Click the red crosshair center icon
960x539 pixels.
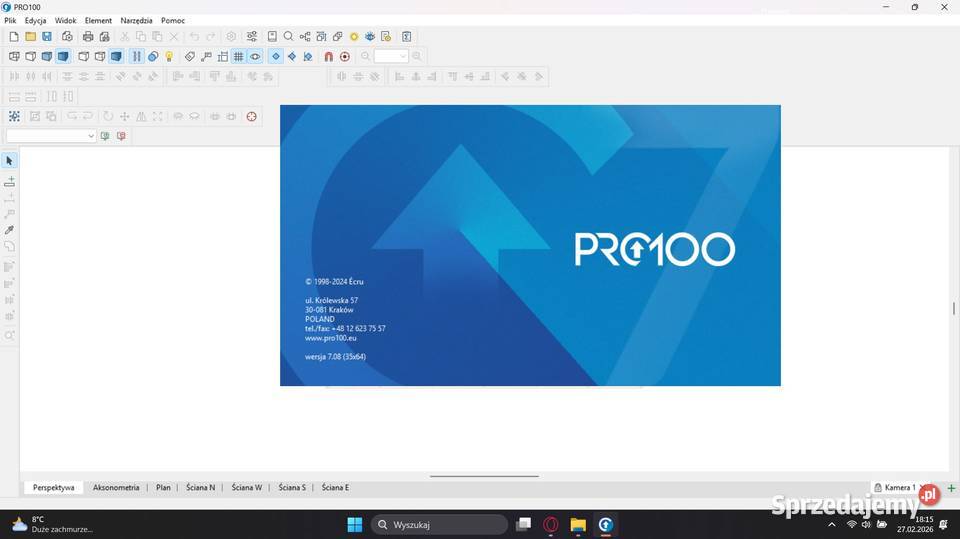tap(252, 116)
